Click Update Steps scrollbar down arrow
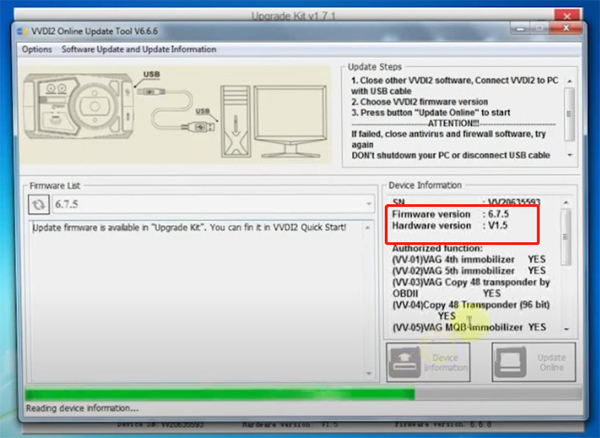 [x=570, y=155]
